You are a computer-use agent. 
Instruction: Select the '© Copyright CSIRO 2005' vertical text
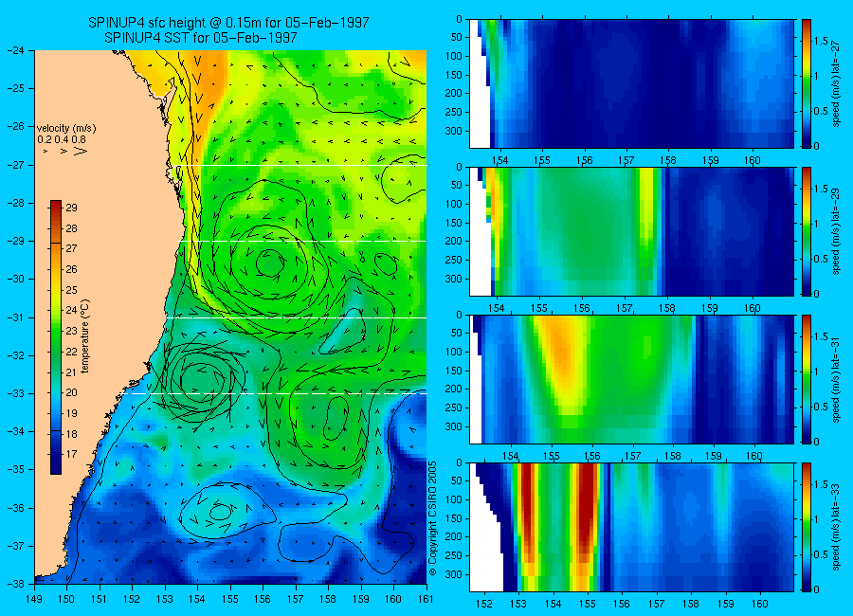(433, 518)
